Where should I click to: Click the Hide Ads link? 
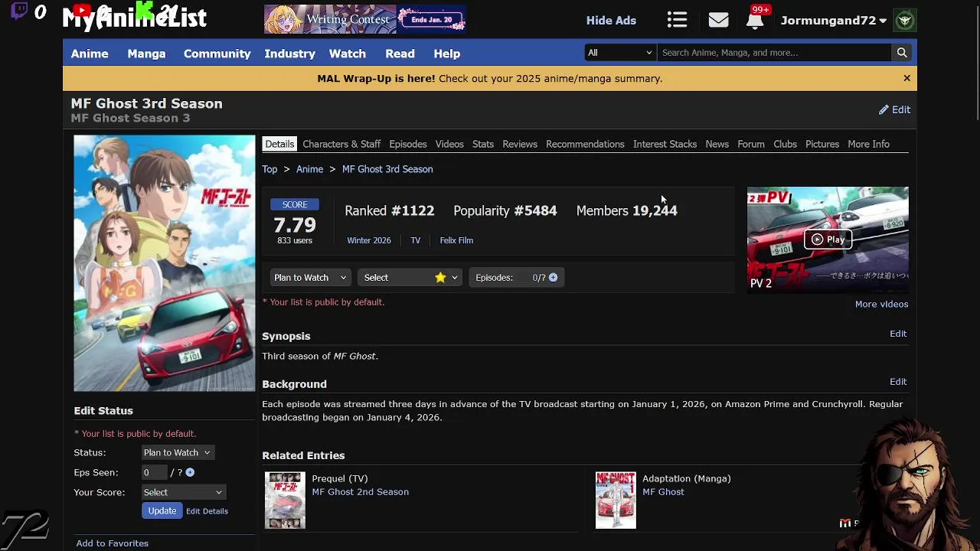pos(611,21)
